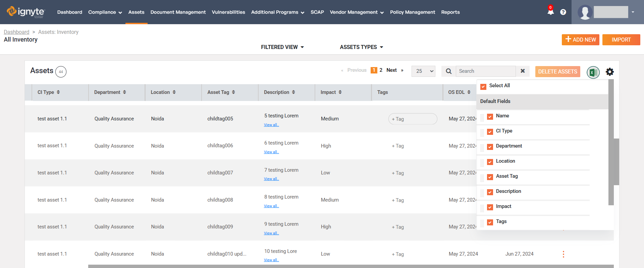Open the user account dropdown arrow
The height and width of the screenshot is (268, 644).
[x=633, y=12]
